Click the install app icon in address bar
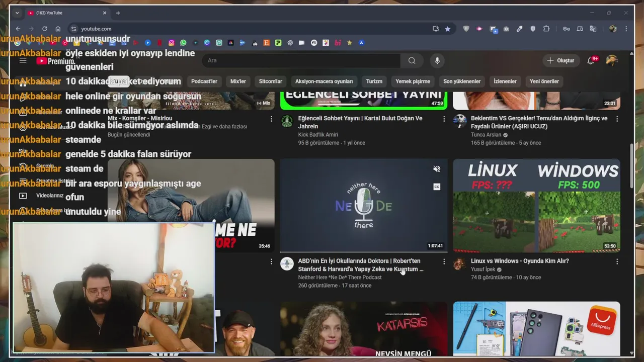Viewport: 644px width, 362px height. (x=436, y=29)
